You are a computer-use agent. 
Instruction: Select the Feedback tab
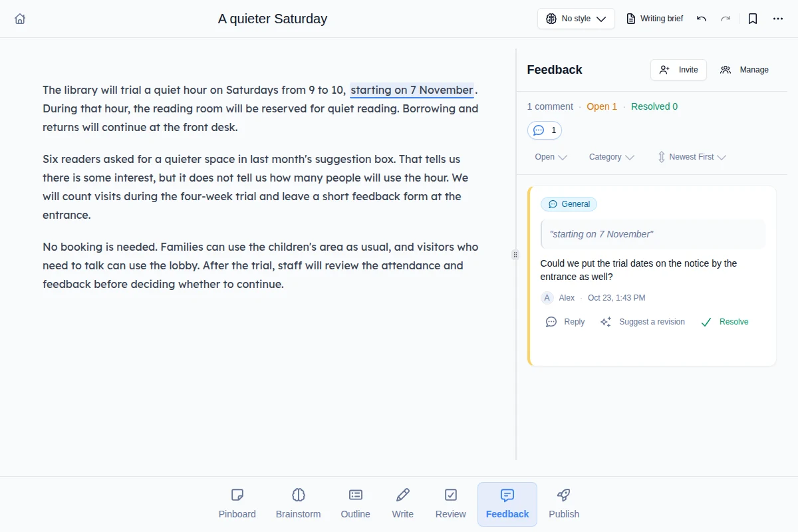click(507, 504)
